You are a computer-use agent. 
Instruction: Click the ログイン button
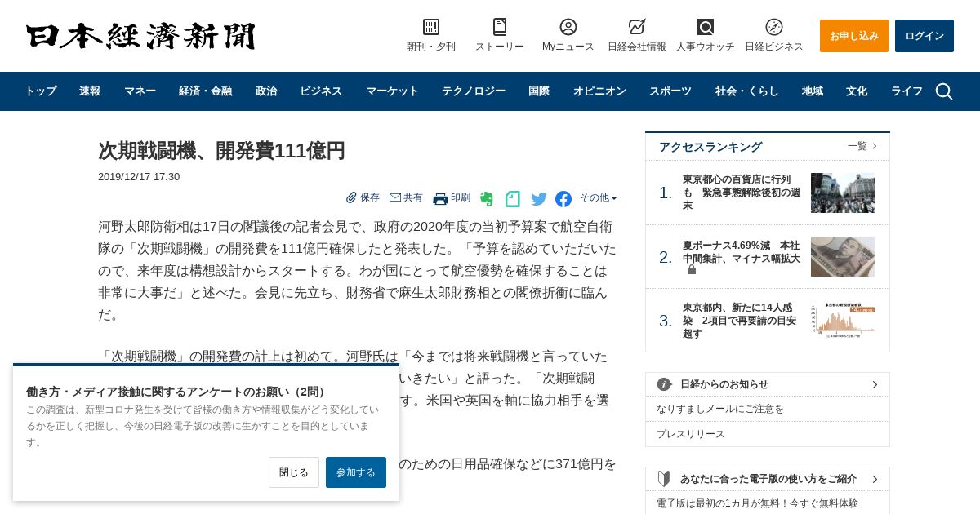[924, 36]
